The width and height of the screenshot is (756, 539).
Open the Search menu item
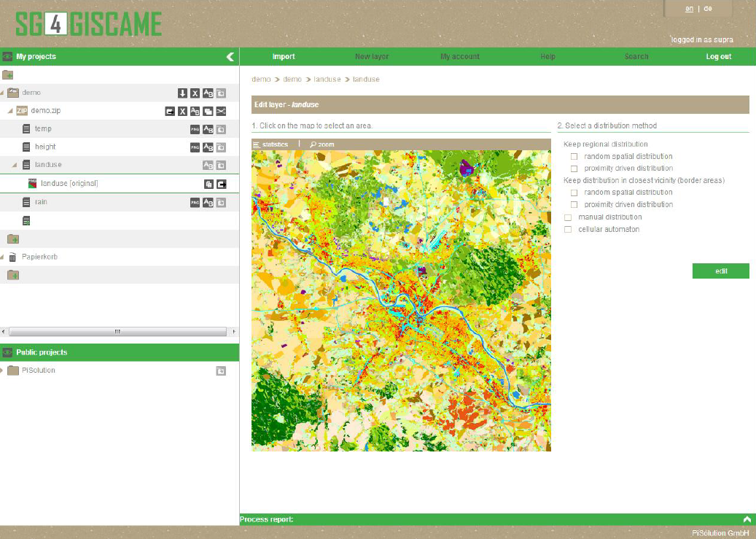click(x=636, y=56)
